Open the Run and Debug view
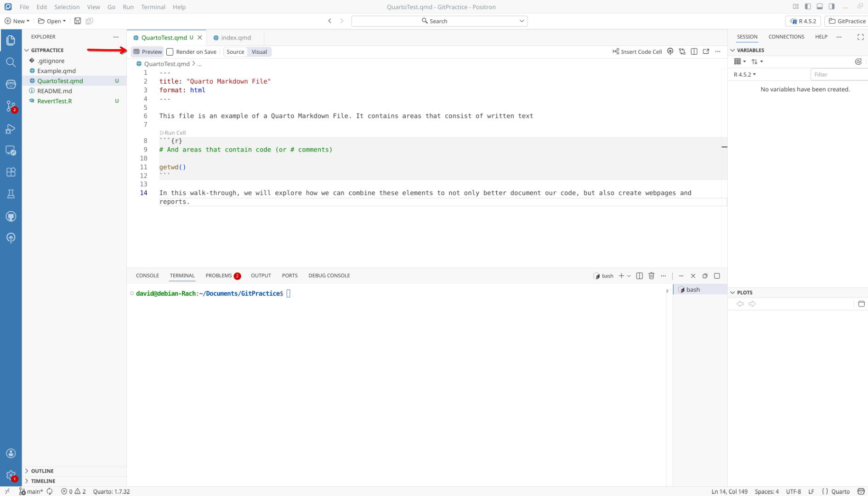The height and width of the screenshot is (496, 868). click(11, 129)
